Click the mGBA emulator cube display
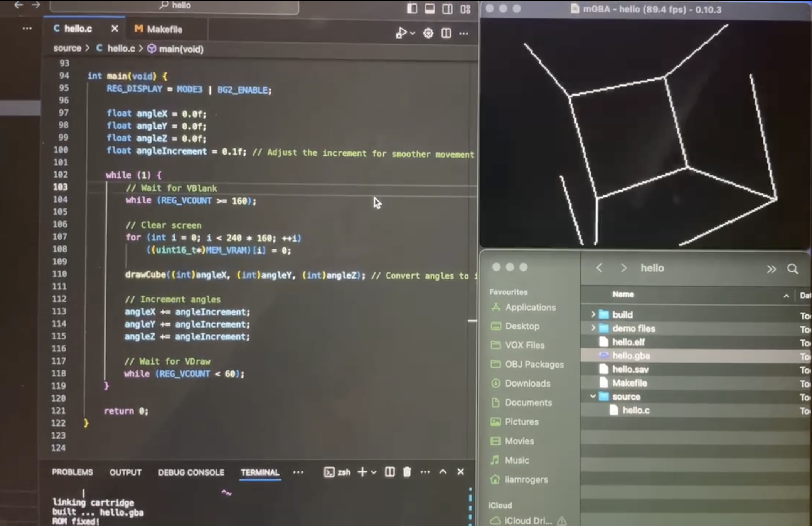812x526 pixels. tap(645, 133)
